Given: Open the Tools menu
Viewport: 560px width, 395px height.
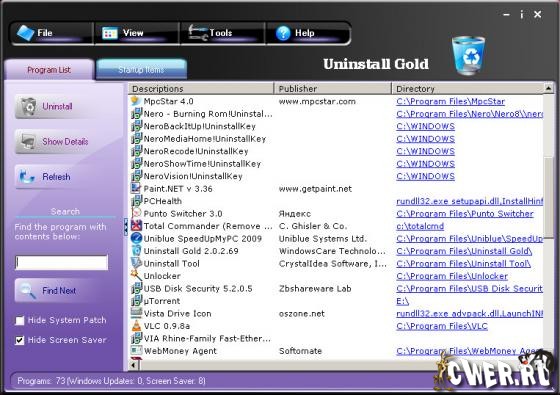Looking at the screenshot, I should (x=223, y=33).
